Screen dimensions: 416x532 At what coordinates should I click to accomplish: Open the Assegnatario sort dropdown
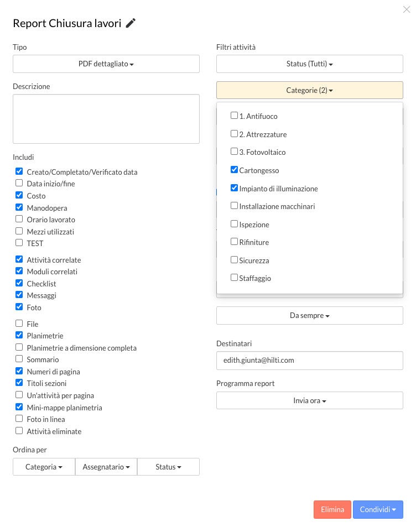106,467
